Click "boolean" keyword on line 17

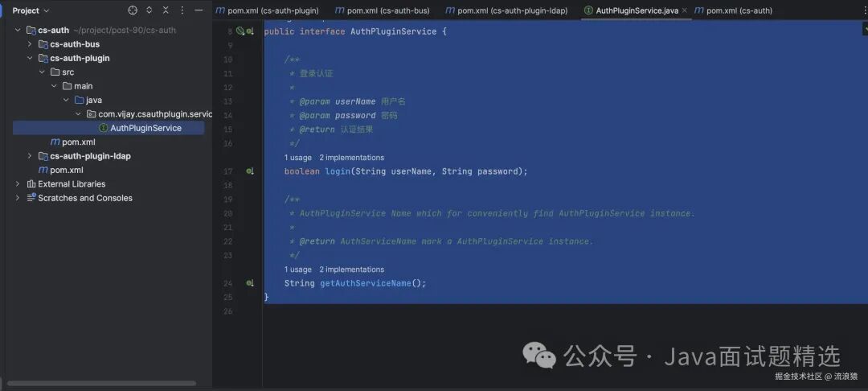tap(301, 171)
